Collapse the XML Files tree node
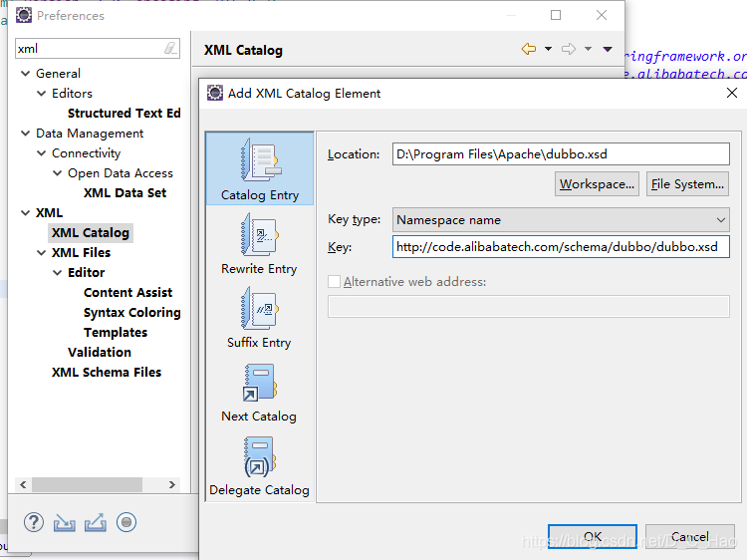This screenshot has width=747, height=560. [42, 252]
